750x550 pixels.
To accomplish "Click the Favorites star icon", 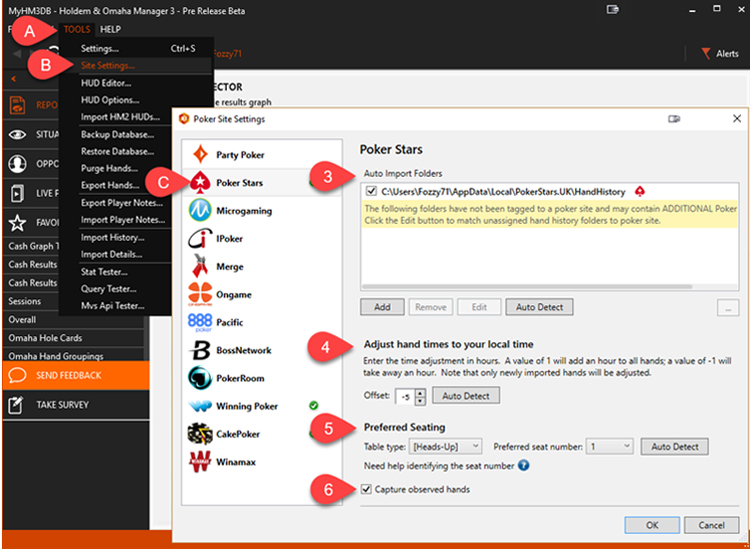I will click(18, 222).
